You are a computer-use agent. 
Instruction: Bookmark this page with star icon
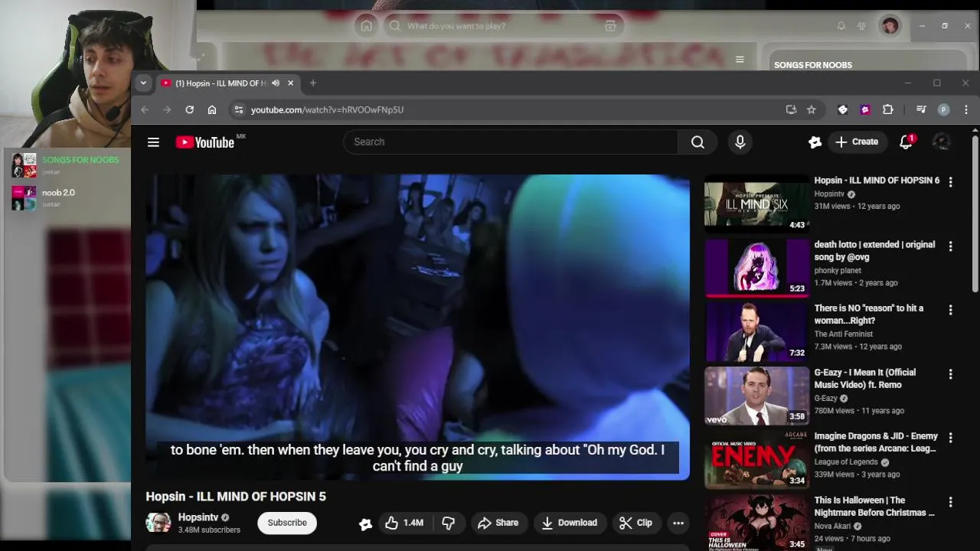coord(812,109)
